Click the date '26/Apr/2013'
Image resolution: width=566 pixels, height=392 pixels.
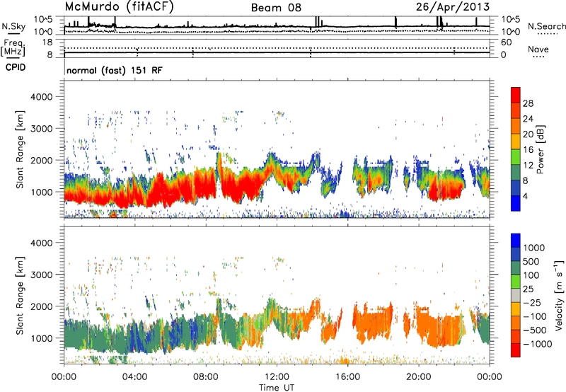click(x=453, y=7)
